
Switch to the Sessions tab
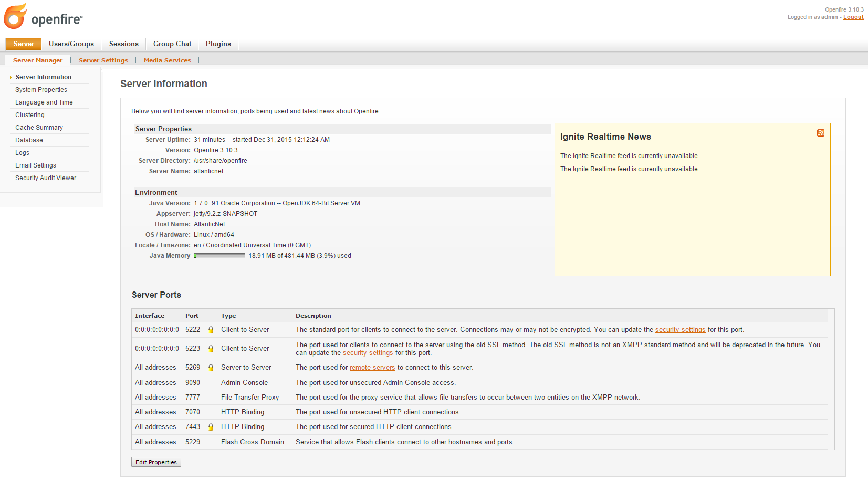124,44
